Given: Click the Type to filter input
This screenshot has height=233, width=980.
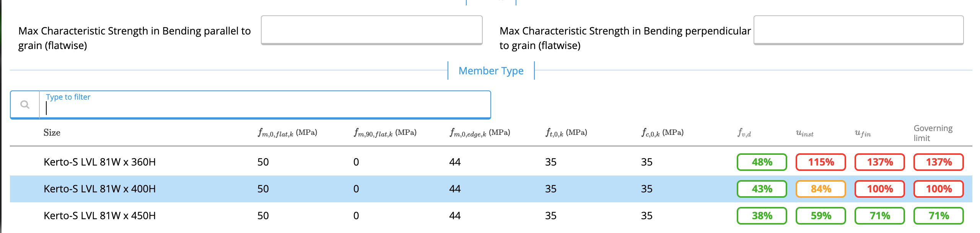Looking at the screenshot, I should pos(264,105).
